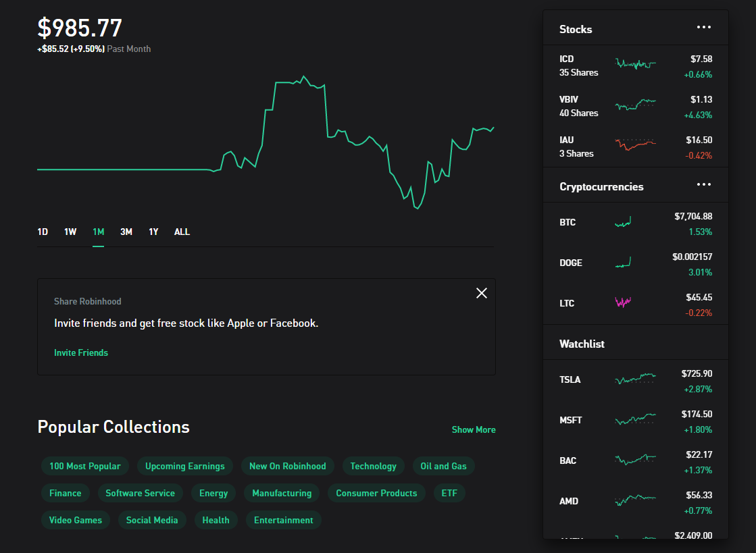756x553 pixels.
Task: Click the $7,704.88 BTC price
Action: pyautogui.click(x=693, y=216)
